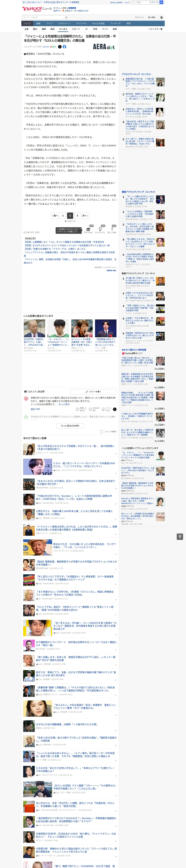Viewport: 186px width, 868px height.
Task: Select the ランキング tab
Action: (115, 24)
